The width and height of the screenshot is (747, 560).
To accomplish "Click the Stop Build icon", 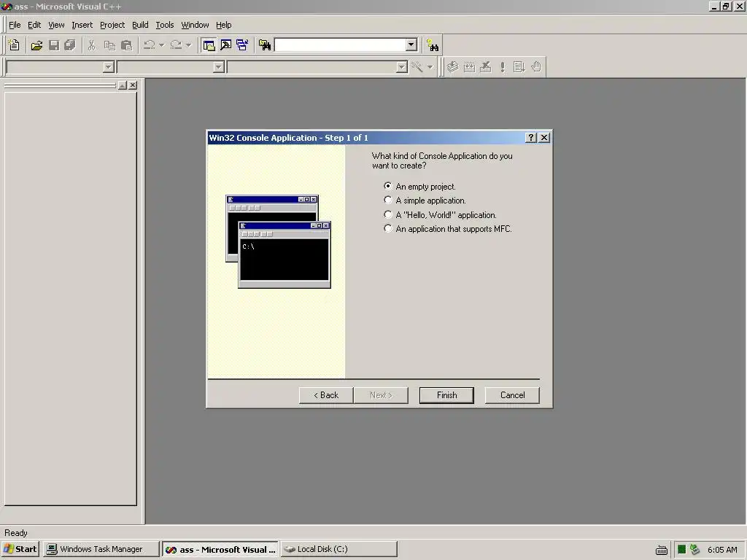I will click(x=485, y=67).
